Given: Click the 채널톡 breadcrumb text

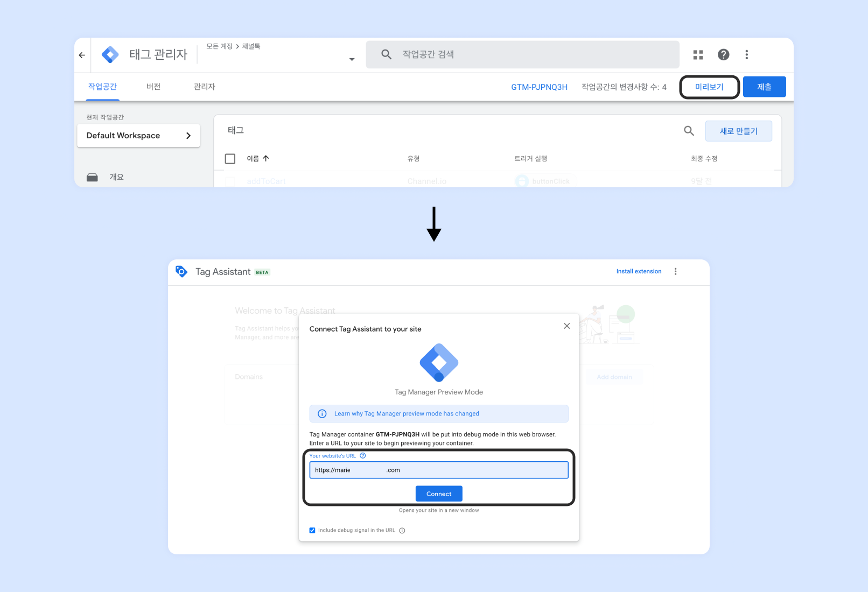Looking at the screenshot, I should click(251, 46).
